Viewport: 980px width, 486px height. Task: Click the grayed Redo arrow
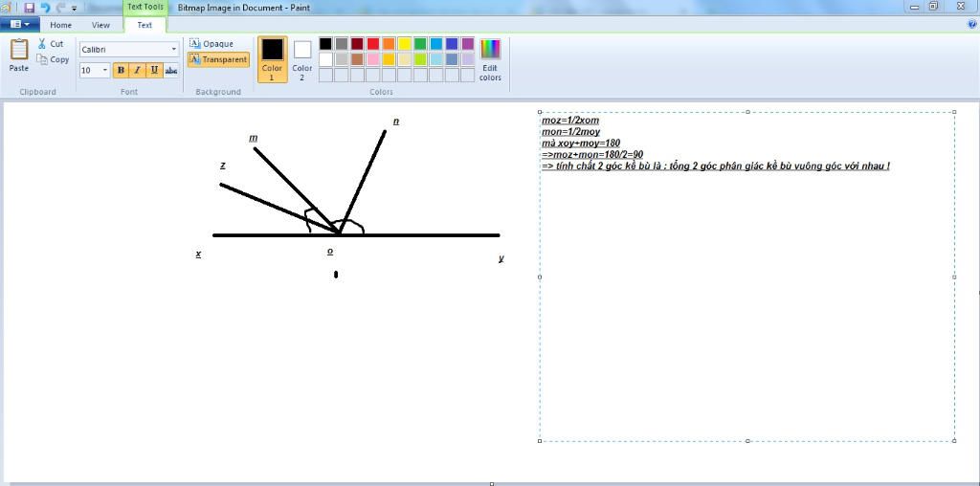tap(60, 8)
